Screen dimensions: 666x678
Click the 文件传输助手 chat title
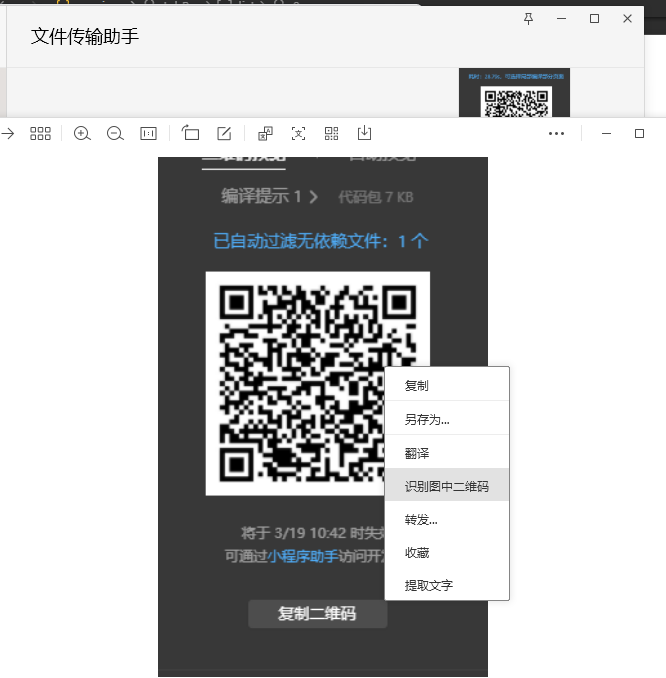[85, 36]
